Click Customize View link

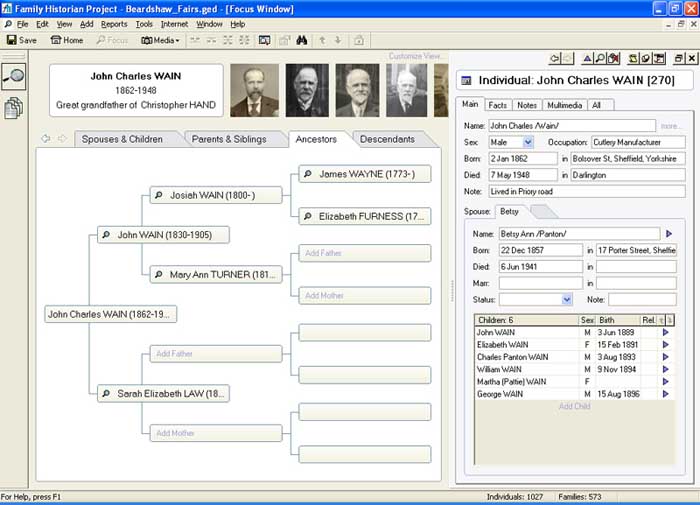tap(415, 56)
